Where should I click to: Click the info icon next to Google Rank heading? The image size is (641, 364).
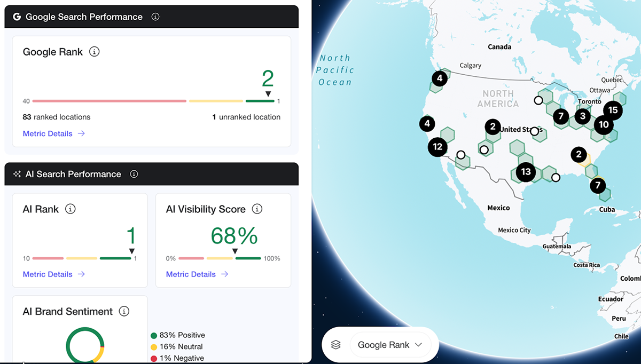click(x=95, y=52)
